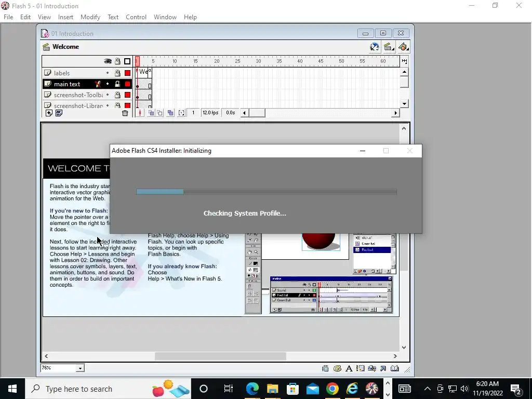Image resolution: width=532 pixels, height=399 pixels.
Task: Show hidden system tray icons
Action: click(x=428, y=389)
